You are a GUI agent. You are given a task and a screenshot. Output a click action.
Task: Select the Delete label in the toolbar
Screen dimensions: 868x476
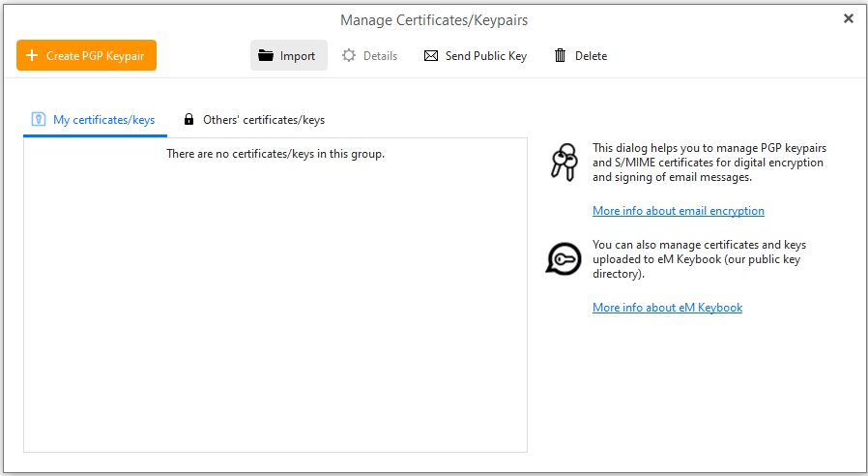tap(591, 56)
